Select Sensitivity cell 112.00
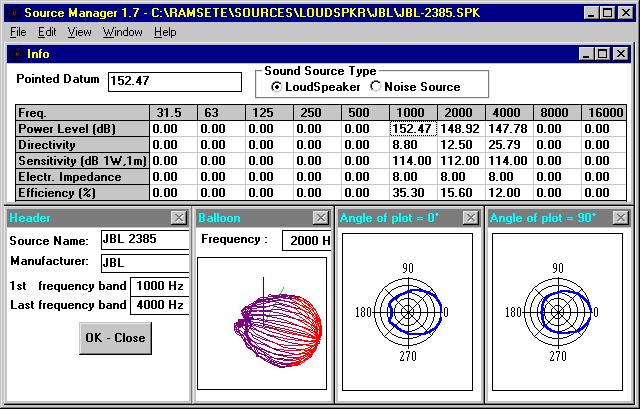This screenshot has height=409, width=640. pos(461,161)
